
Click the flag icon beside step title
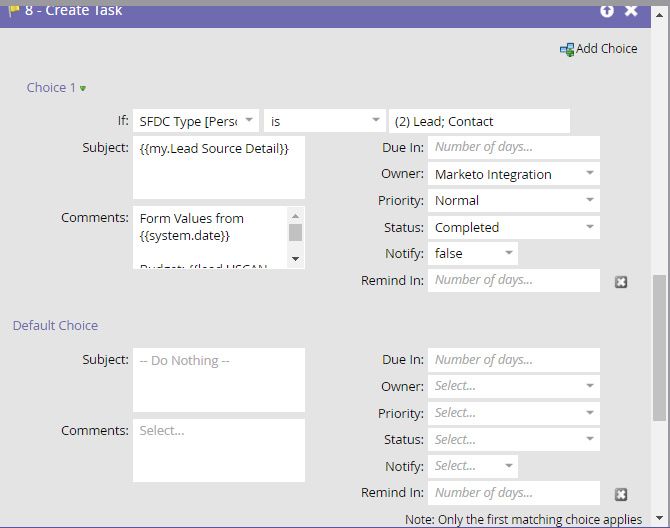tap(13, 10)
